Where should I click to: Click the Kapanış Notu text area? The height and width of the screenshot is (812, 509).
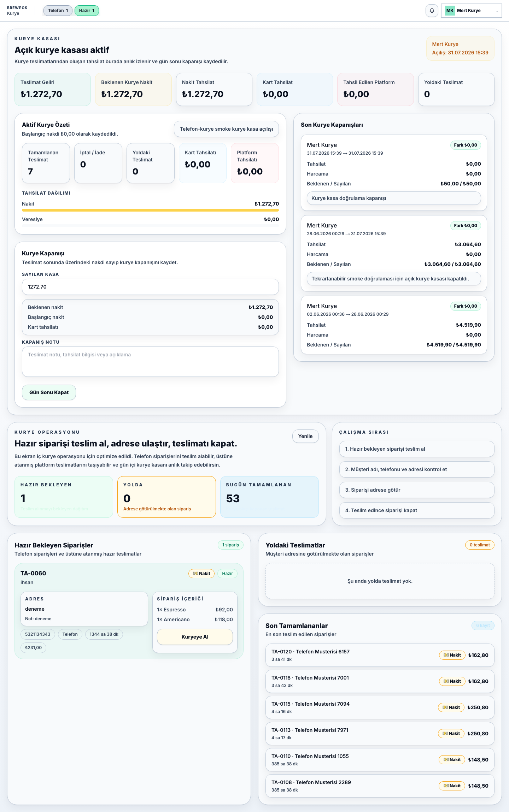[150, 362]
